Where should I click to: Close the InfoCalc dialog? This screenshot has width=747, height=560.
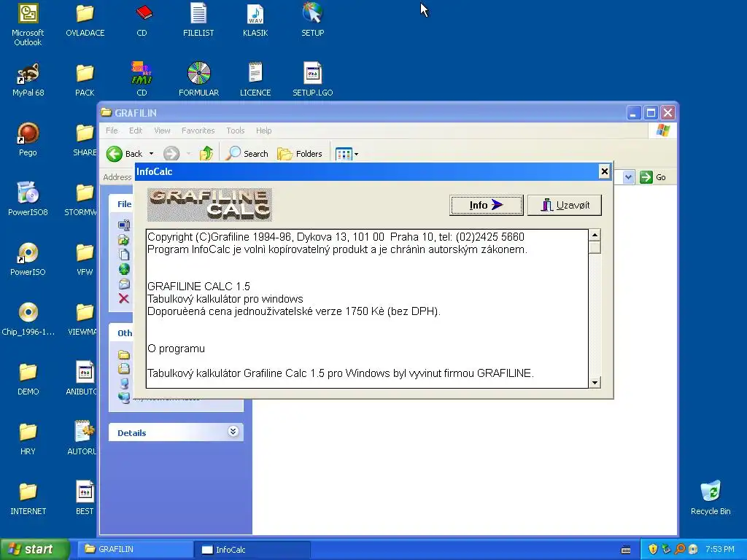[x=605, y=171]
